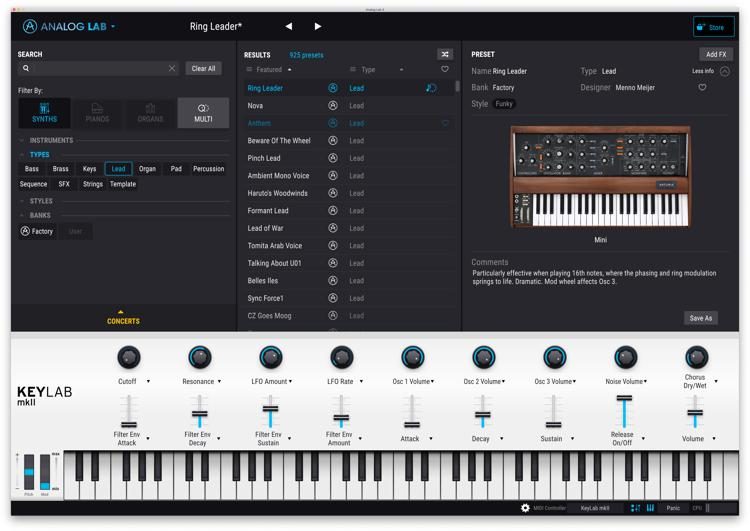Sort results by Featured column
Viewport: 750px width, 531px height.
[x=269, y=70]
